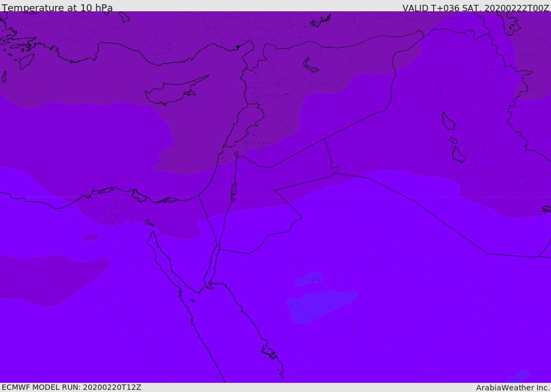Click the 'Temperature at 10 hPa' title text
This screenshot has height=392, width=551.
57,8
